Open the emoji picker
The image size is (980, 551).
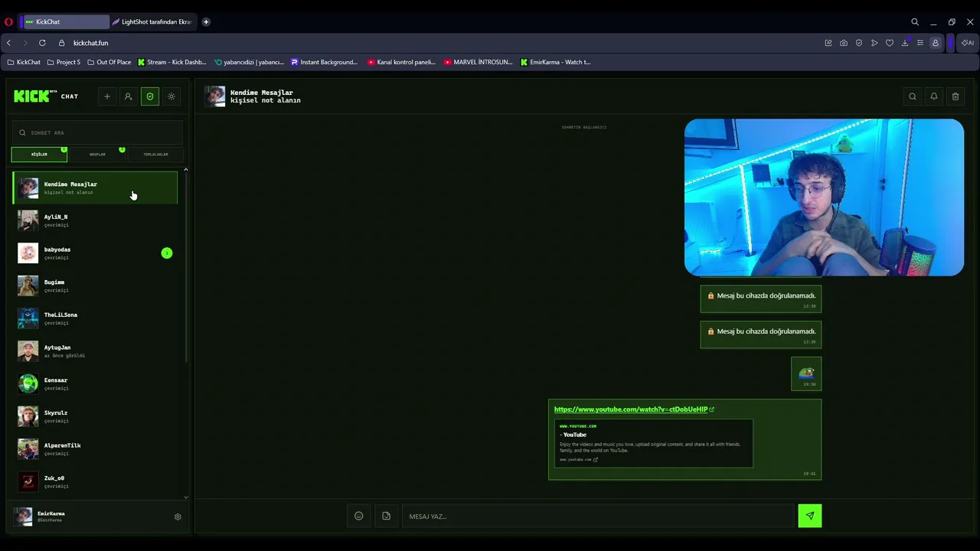[358, 516]
